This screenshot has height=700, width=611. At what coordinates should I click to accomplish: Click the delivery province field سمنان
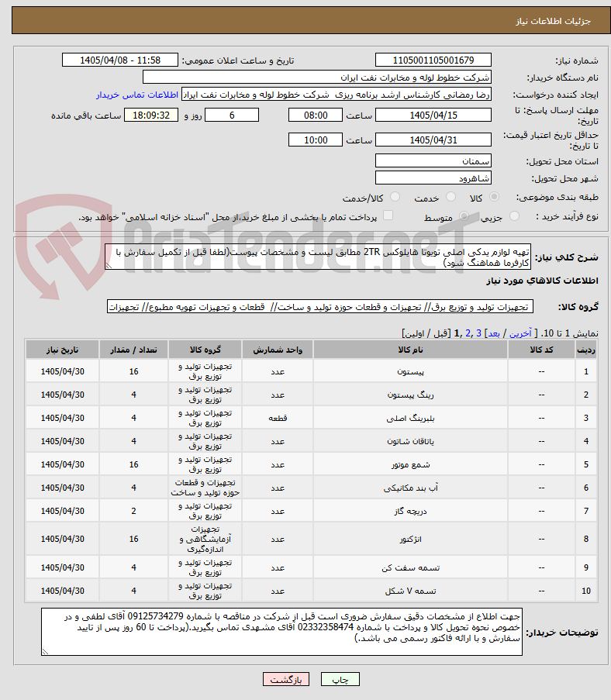[x=433, y=160]
